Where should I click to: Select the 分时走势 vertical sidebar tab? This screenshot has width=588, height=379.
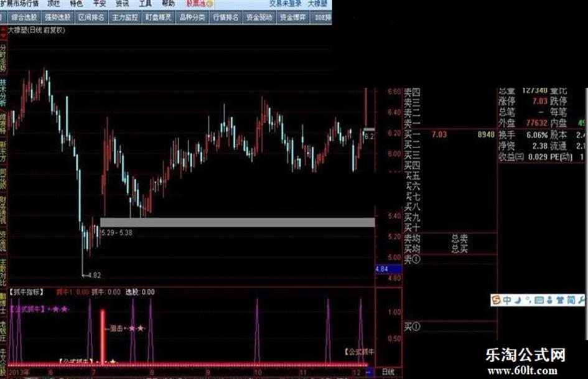(3, 57)
